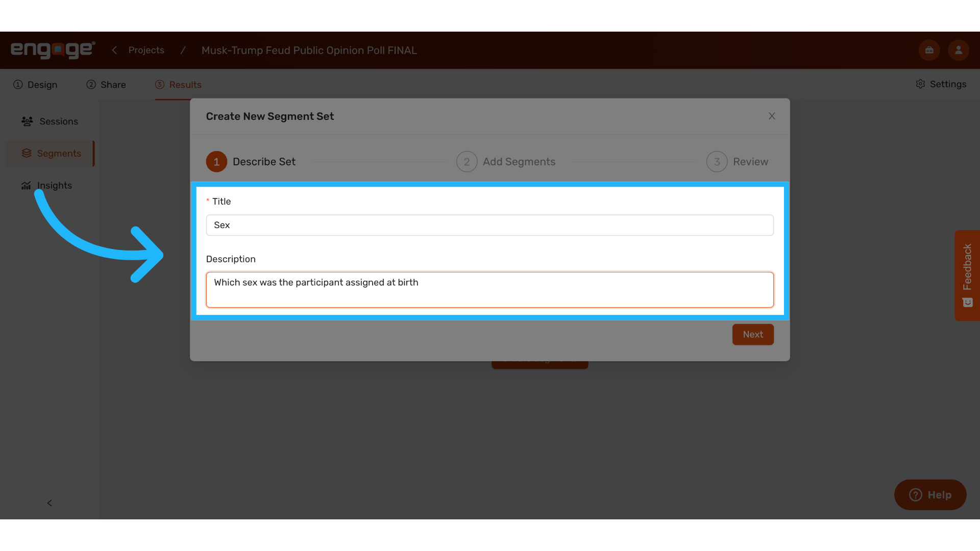Focus the Description text area
980x551 pixels.
point(489,290)
